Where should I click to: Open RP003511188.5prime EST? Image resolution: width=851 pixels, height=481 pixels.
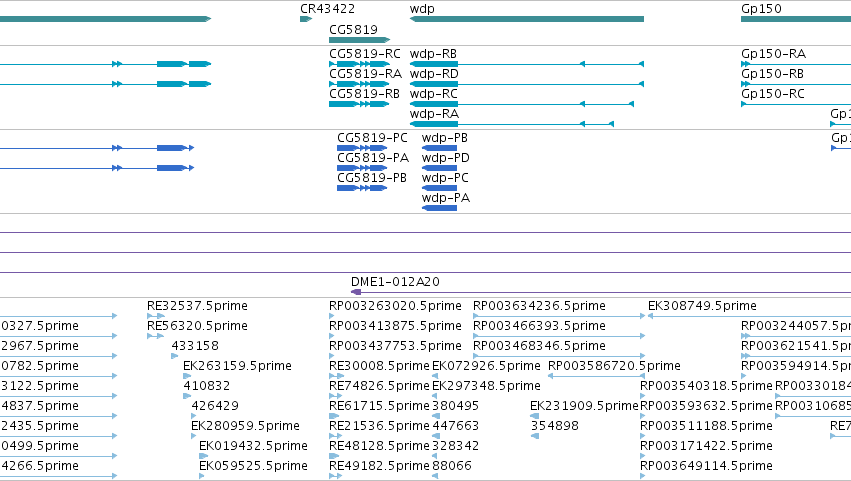706,426
